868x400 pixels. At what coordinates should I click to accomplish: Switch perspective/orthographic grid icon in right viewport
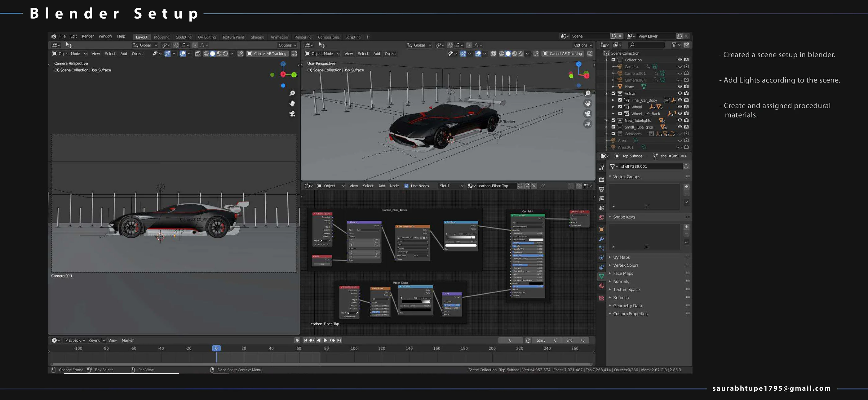coord(588,124)
